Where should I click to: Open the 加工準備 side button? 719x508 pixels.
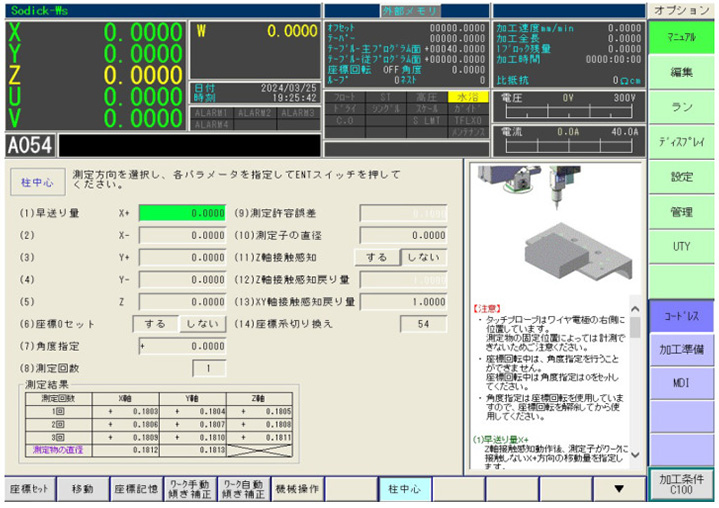681,349
